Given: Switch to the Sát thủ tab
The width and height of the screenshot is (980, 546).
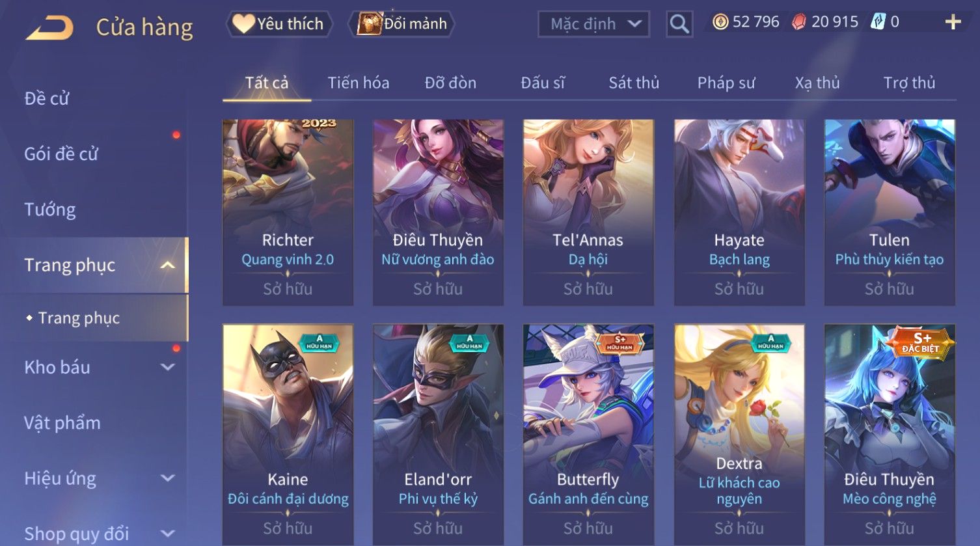Looking at the screenshot, I should [634, 83].
